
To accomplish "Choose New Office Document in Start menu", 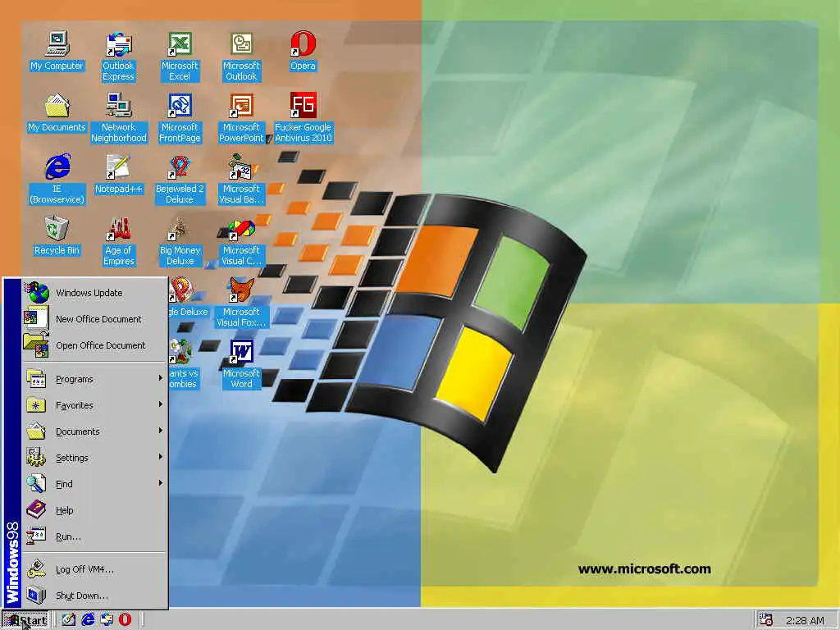I will (x=95, y=319).
